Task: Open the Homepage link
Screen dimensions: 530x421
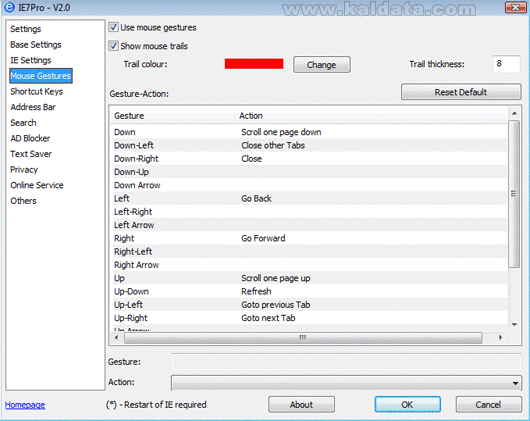Action: [25, 405]
